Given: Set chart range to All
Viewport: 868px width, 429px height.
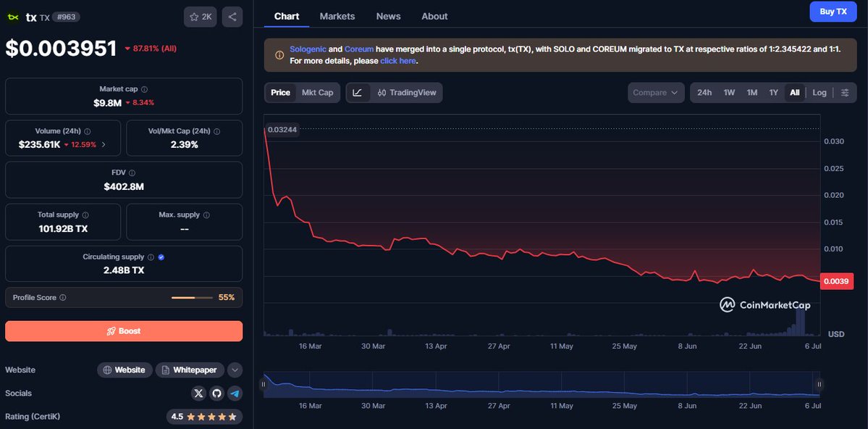Looking at the screenshot, I should [794, 93].
